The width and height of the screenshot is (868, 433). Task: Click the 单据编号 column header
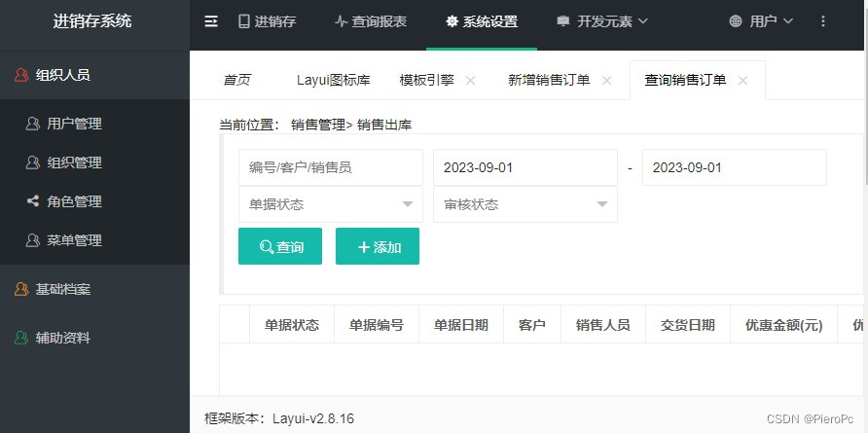[377, 324]
